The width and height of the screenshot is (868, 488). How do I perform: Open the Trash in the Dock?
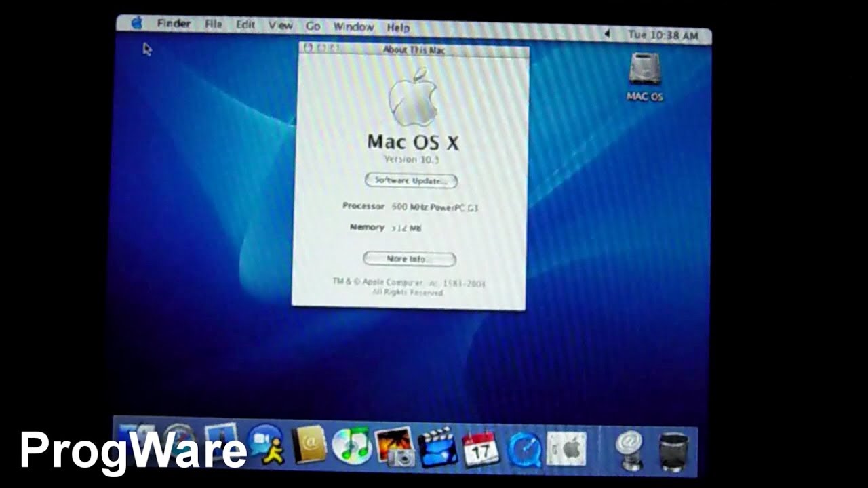tap(674, 452)
